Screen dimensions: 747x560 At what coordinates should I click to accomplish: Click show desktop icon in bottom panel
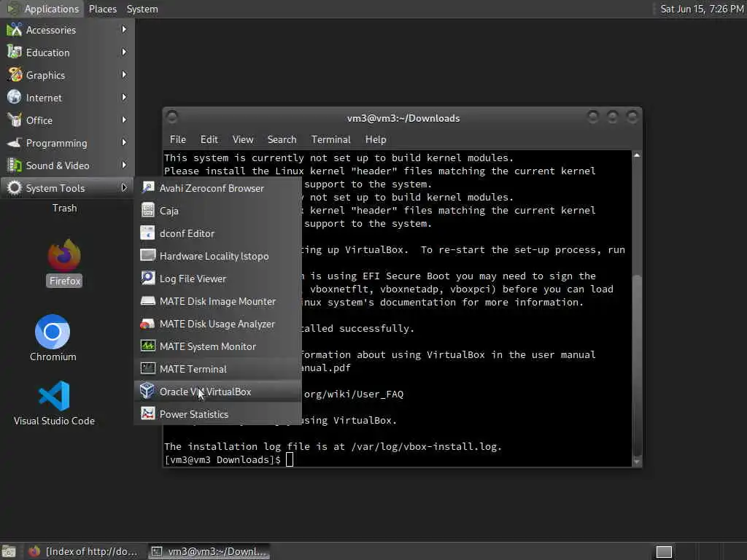tap(9, 551)
